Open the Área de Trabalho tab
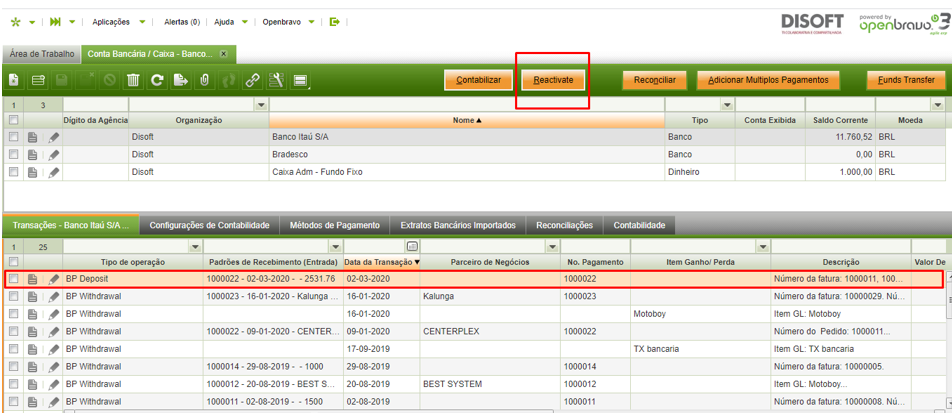 click(x=40, y=53)
